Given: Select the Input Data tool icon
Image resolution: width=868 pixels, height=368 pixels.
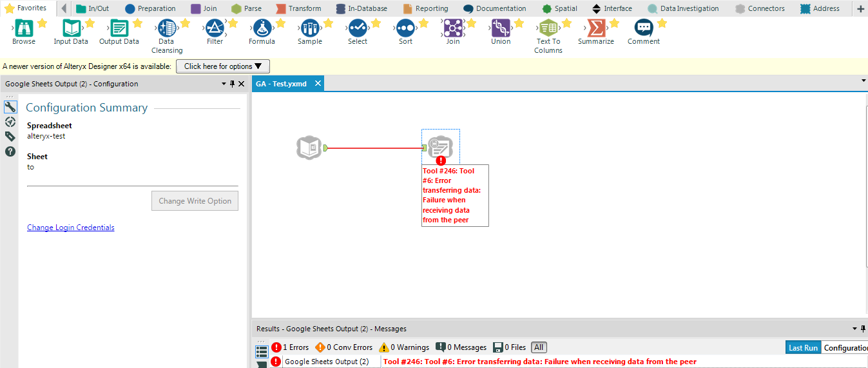Looking at the screenshot, I should pyautogui.click(x=72, y=28).
